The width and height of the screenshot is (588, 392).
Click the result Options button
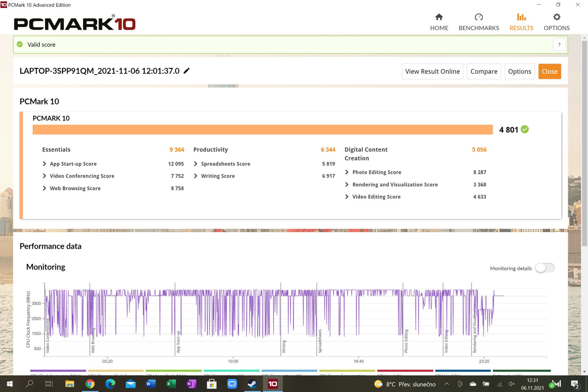[519, 71]
